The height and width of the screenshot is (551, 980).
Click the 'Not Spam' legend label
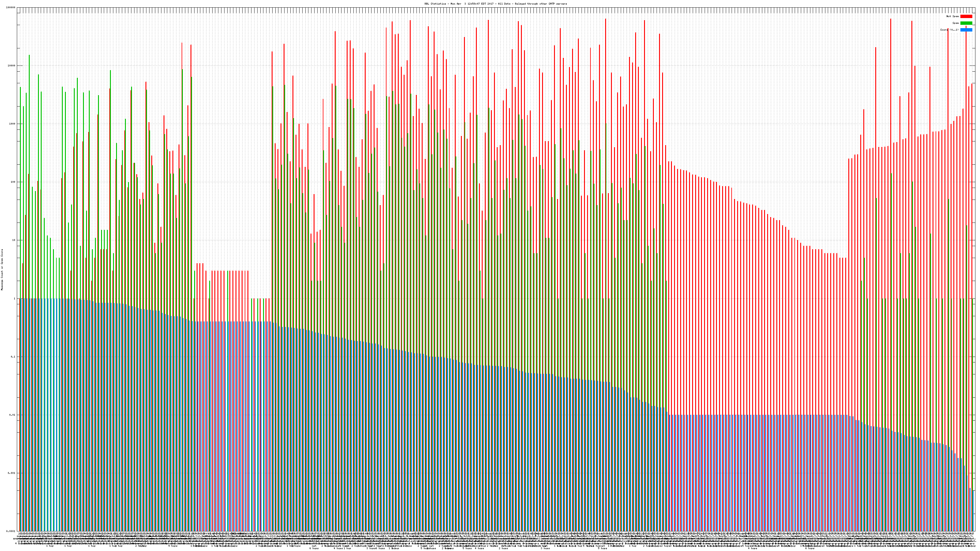tap(953, 16)
